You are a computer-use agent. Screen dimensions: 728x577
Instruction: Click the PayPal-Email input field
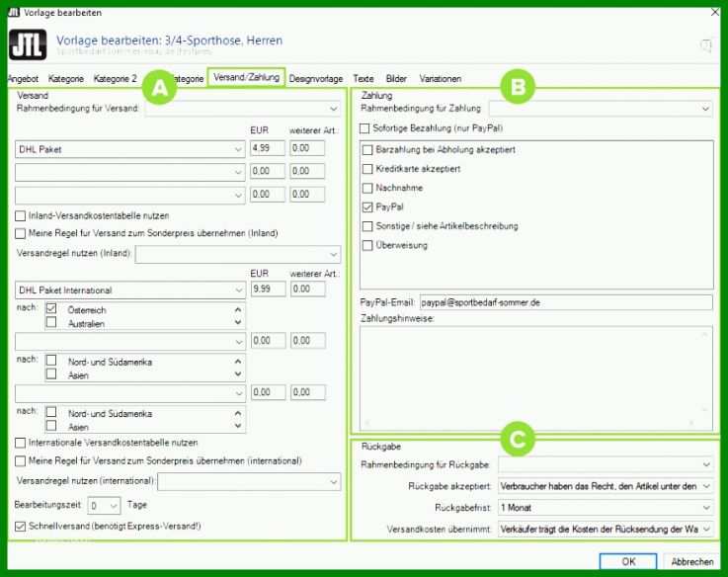point(566,302)
